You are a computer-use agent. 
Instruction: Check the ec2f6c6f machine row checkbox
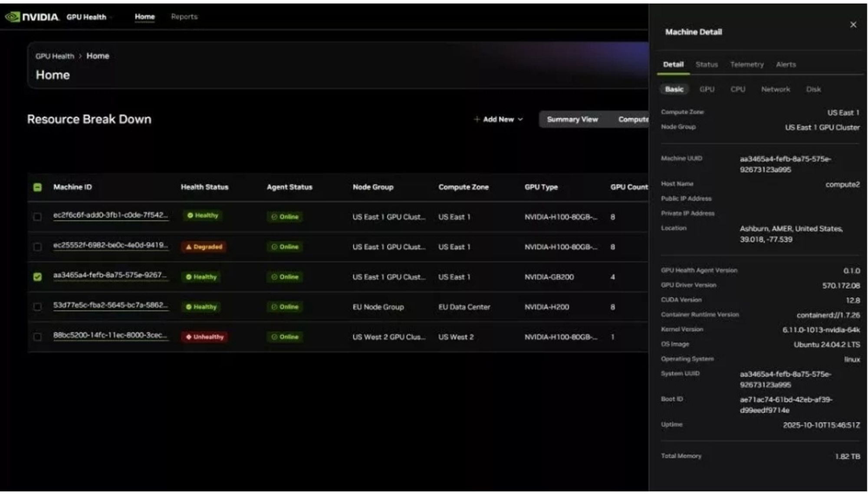(38, 217)
